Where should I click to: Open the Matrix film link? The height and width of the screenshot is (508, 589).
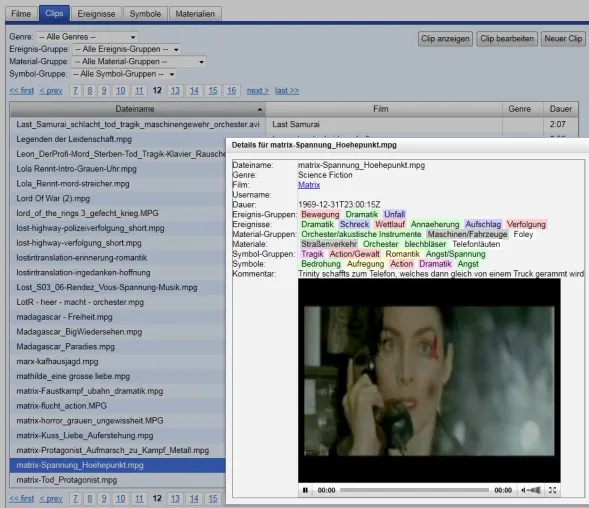point(309,185)
